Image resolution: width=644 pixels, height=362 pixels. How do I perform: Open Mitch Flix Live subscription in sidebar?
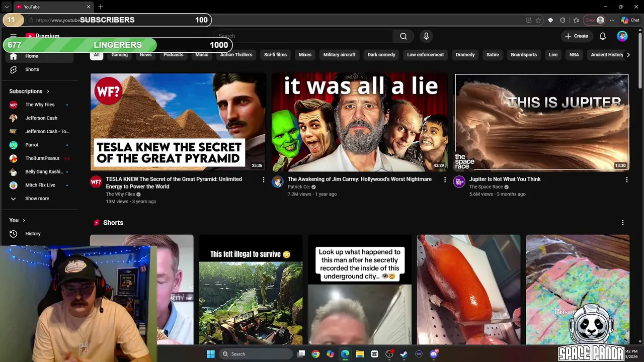click(39, 185)
